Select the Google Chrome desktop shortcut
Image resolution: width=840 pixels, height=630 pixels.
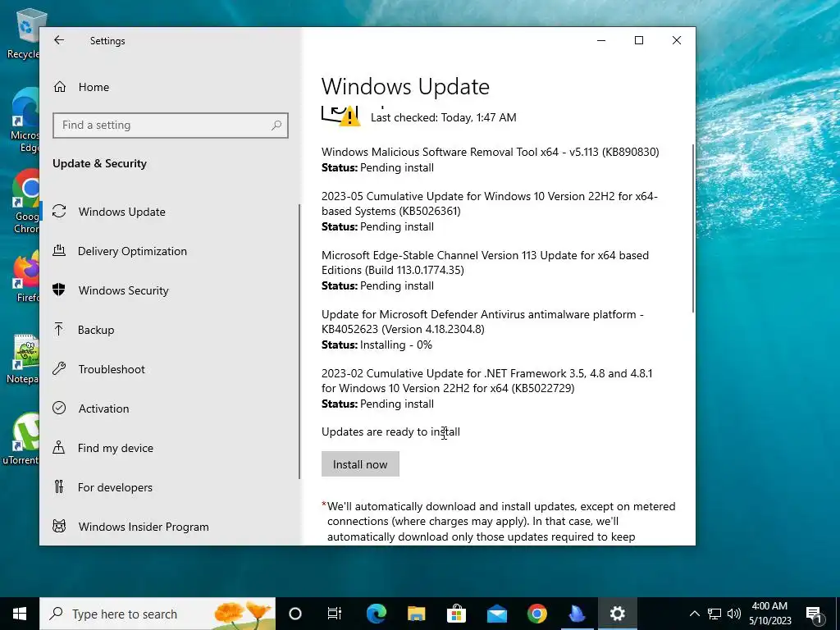(x=24, y=202)
